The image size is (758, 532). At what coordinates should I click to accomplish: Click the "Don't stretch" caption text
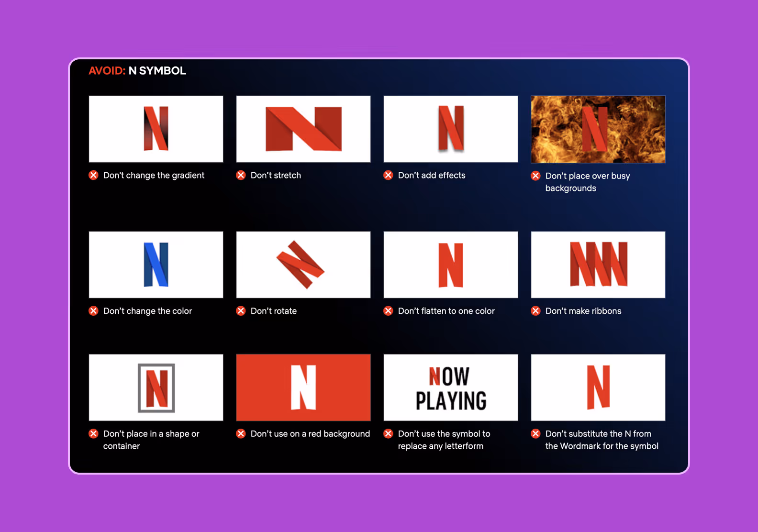point(276,175)
